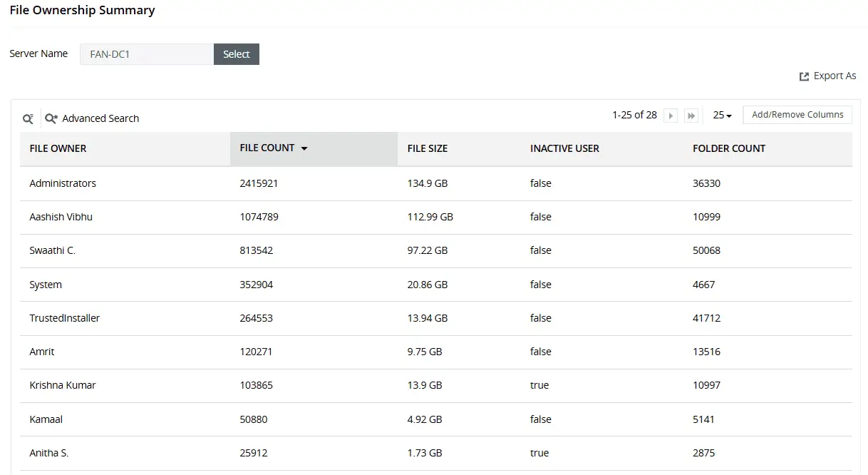Open the Add/Remove Columns menu
Viewport: 868px width, 475px height.
797,115
